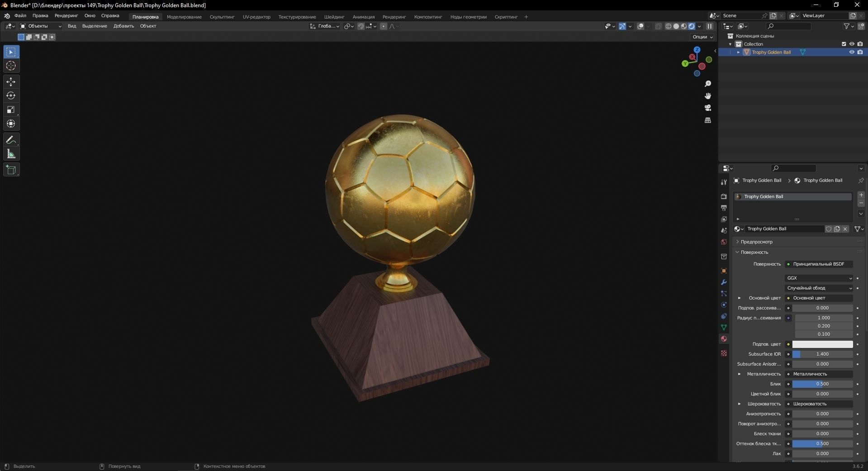Screen dimensions: 868x471
Task: Click the pan view hand icon
Action: [708, 96]
